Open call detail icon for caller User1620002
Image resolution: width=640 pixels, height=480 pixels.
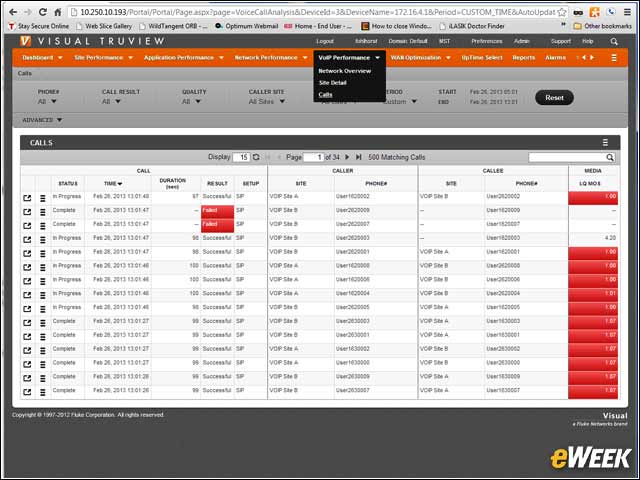click(x=27, y=198)
